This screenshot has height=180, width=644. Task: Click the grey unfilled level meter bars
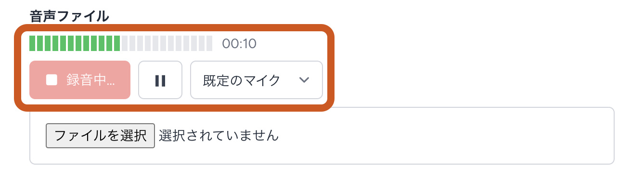167,43
